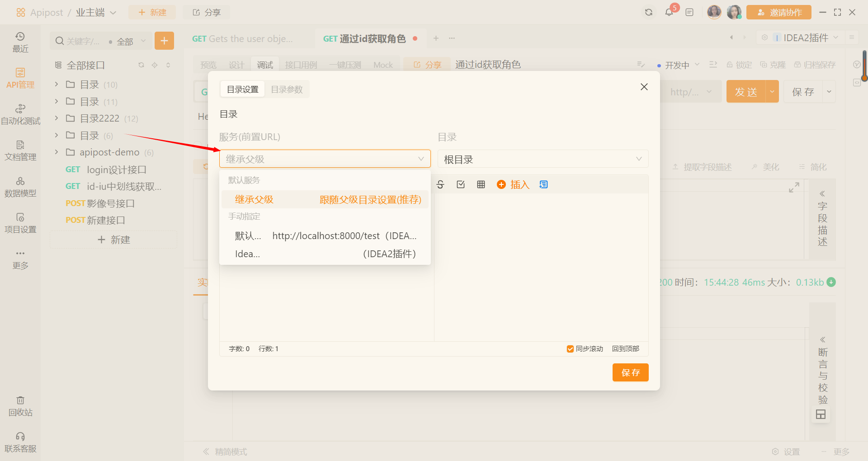This screenshot has height=461, width=868.
Task: Switch to 目录参数 tab
Action: click(287, 89)
